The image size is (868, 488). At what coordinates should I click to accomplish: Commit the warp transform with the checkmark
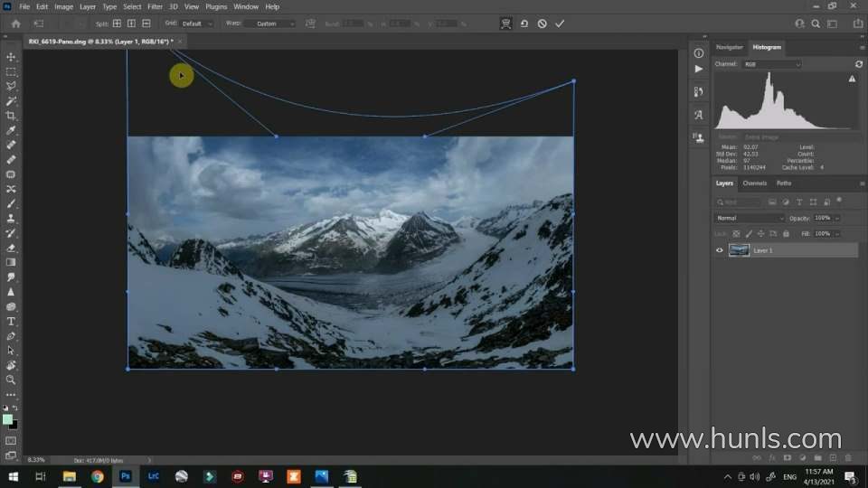tap(560, 23)
